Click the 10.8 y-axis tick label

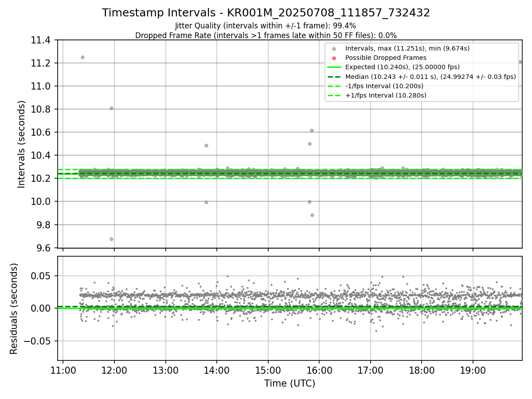tap(42, 109)
